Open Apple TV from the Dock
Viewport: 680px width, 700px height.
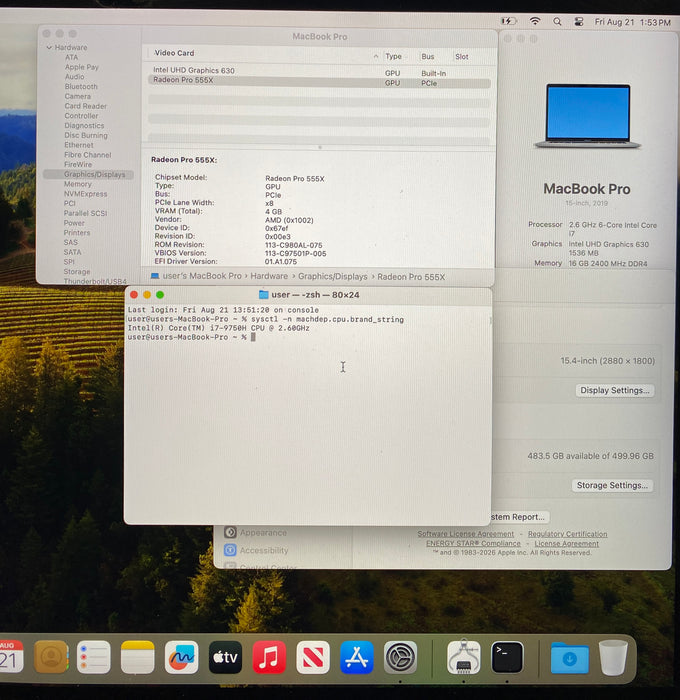pos(225,657)
